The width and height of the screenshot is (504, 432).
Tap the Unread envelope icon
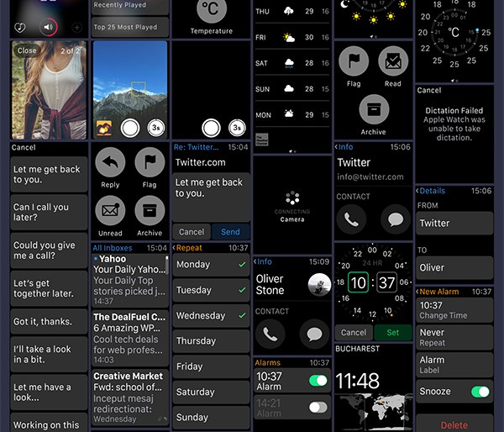point(110,211)
